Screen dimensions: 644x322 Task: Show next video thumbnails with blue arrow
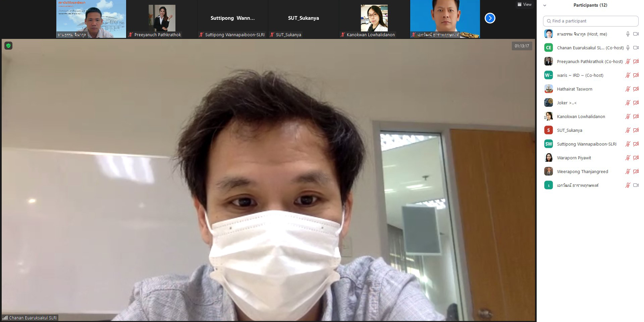click(490, 18)
